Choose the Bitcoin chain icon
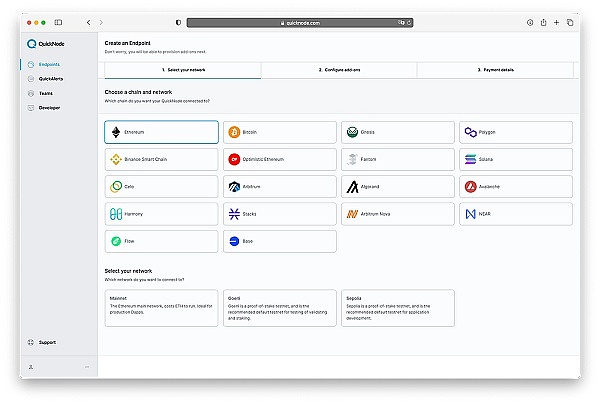The height and width of the screenshot is (404, 600). tap(234, 132)
